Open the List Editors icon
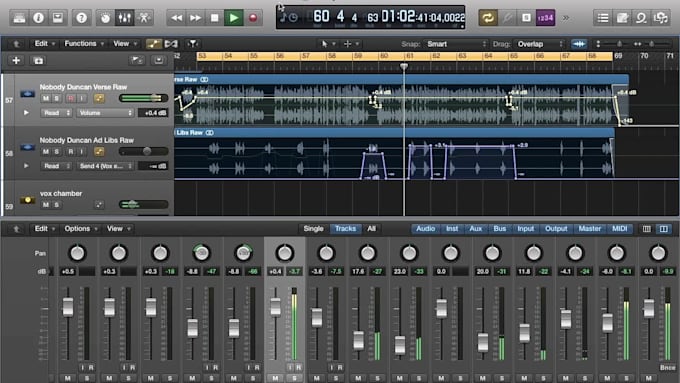680x383 pixels. click(x=603, y=18)
